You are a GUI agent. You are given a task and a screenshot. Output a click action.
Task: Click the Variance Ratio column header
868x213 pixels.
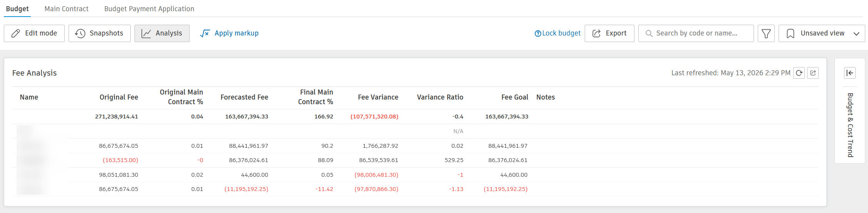point(440,97)
